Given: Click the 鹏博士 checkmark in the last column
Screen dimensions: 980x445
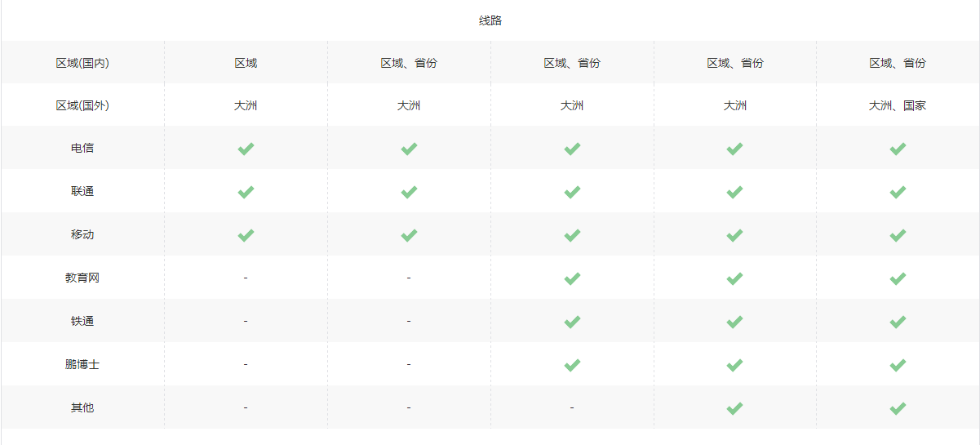Looking at the screenshot, I should 898,365.
